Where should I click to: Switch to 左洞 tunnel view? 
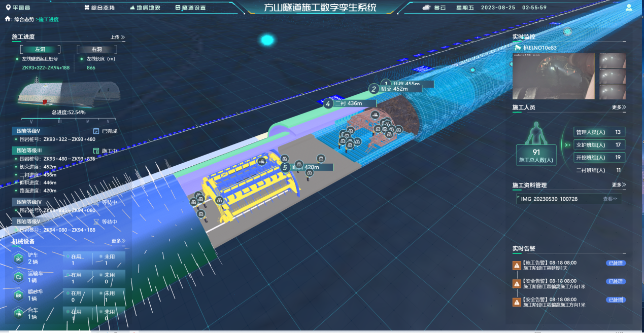pos(40,50)
